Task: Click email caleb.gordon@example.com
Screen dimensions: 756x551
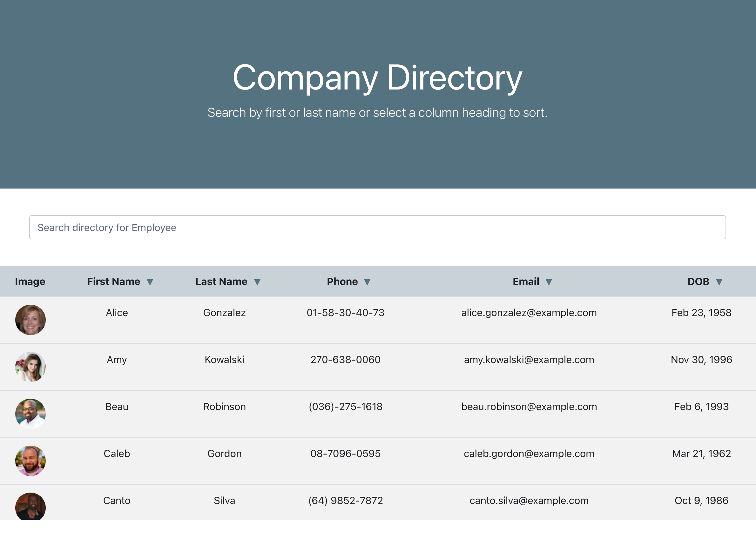Action: pyautogui.click(x=529, y=454)
